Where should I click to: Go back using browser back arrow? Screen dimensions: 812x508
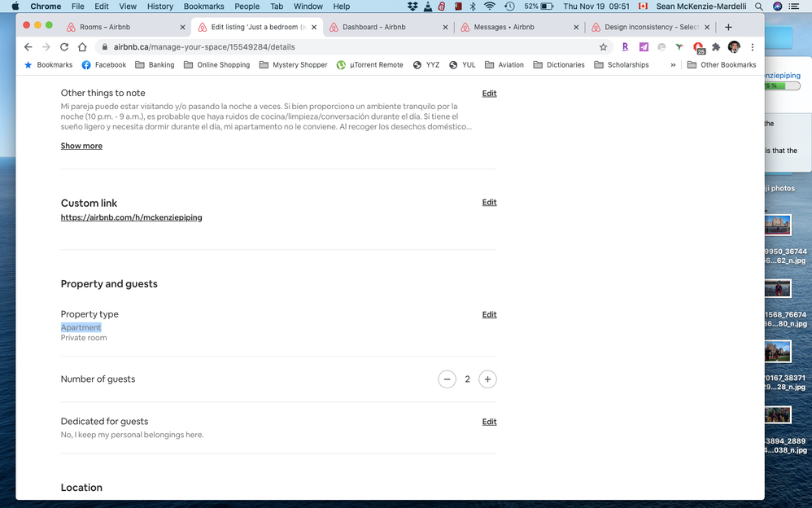pos(28,47)
